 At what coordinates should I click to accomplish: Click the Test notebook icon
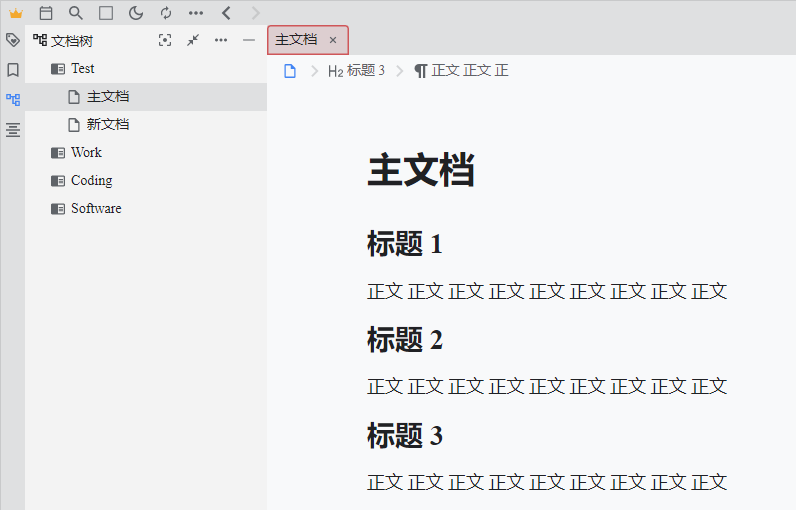tap(58, 69)
